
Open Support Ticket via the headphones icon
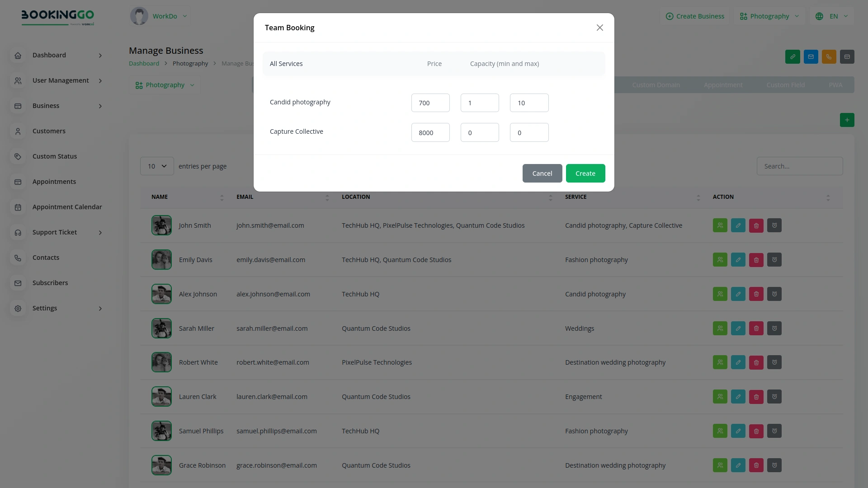[18, 232]
